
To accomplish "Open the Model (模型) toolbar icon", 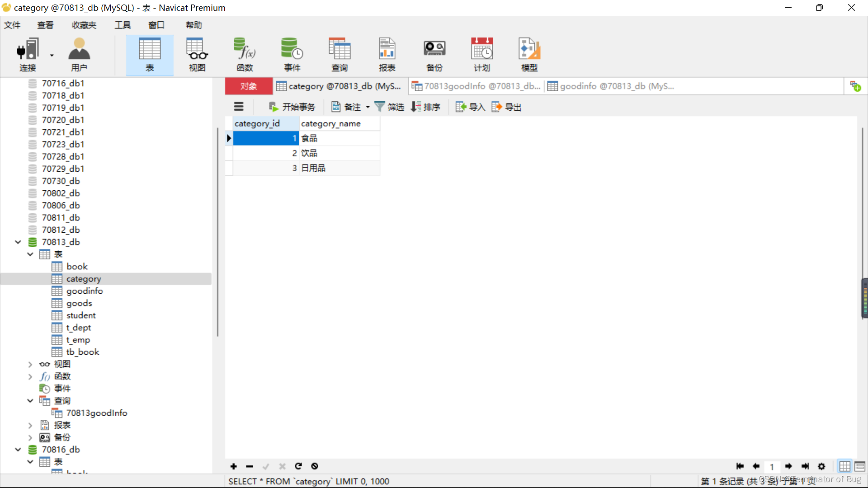I will point(529,55).
